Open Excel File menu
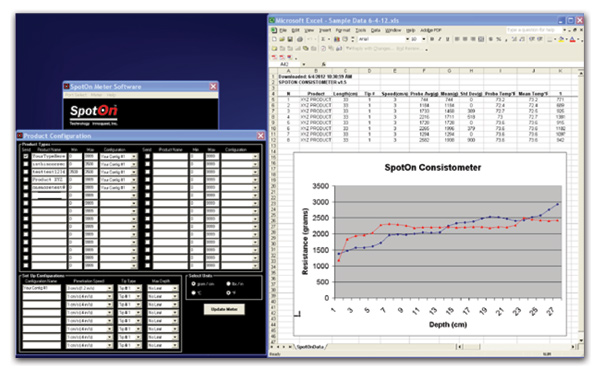Viewport: 600px width, 373px height. (x=283, y=30)
